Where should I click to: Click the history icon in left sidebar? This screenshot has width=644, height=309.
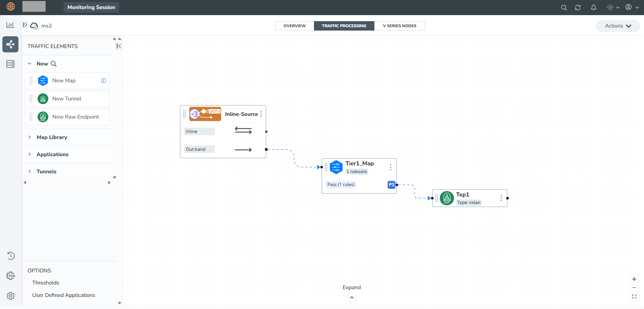coord(11,256)
